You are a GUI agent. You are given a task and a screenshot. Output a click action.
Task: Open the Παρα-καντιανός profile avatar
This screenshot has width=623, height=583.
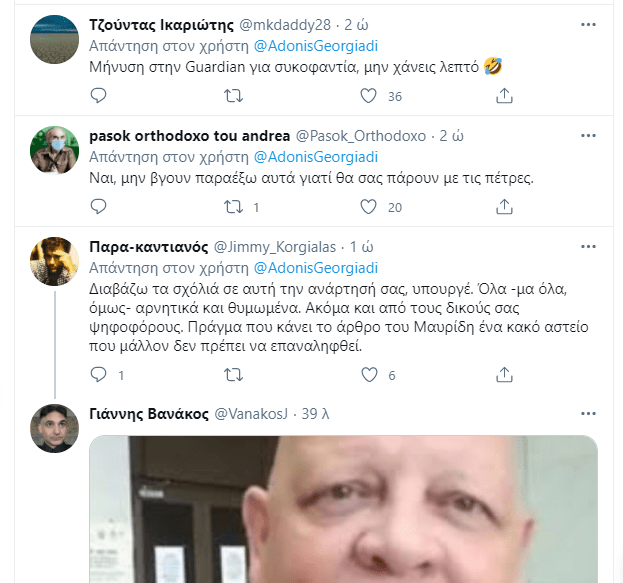(x=54, y=261)
